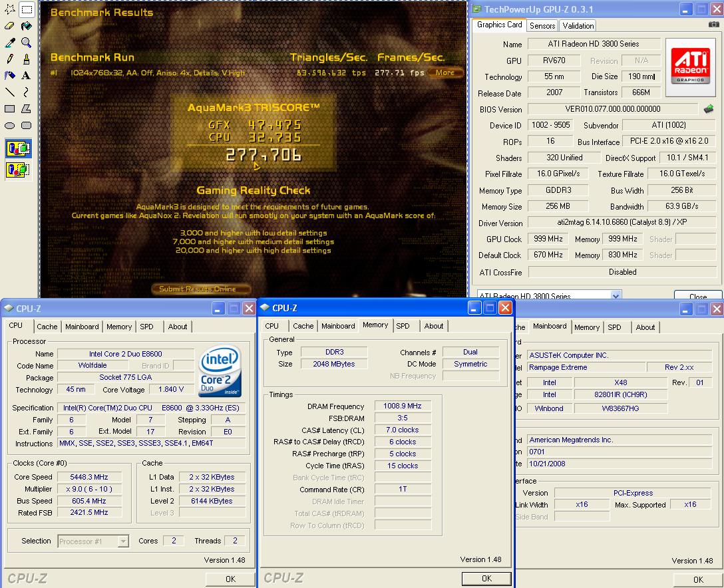Click OK in the left CPU-Z window
724x588 pixels.
click(230, 579)
